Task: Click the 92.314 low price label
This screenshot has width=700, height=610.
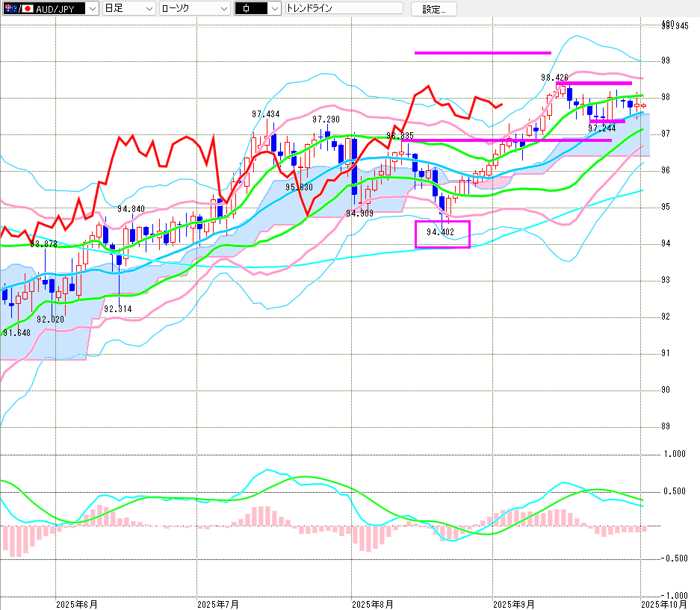Action: click(x=118, y=309)
